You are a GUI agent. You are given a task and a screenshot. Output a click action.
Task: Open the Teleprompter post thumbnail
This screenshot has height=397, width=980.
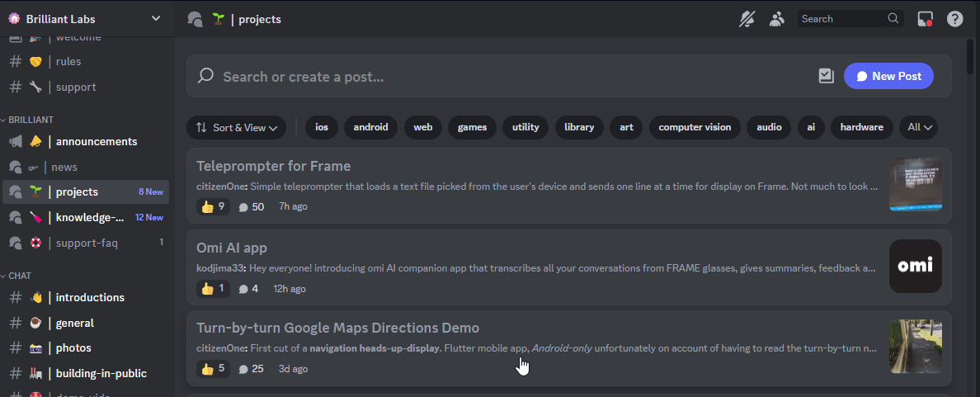pyautogui.click(x=916, y=184)
